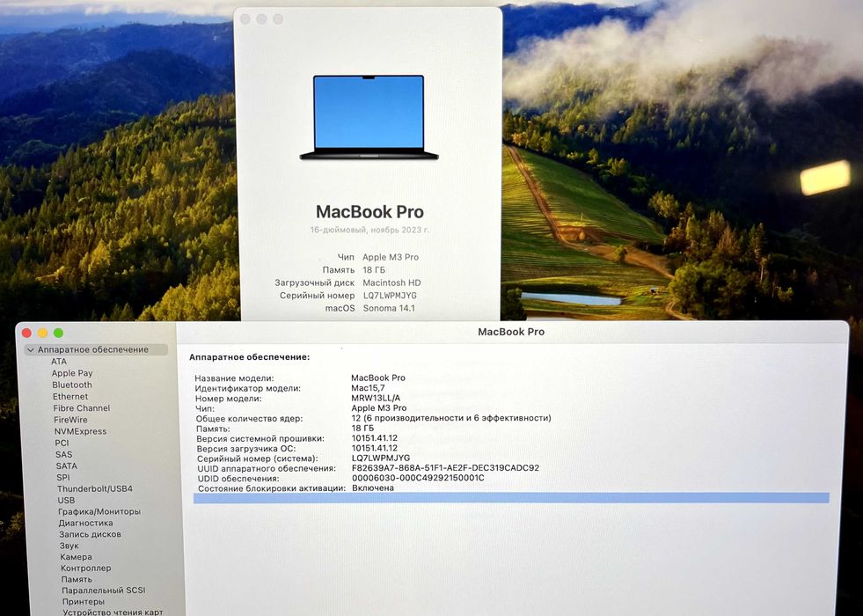
Task: Click the serial number LQ7LWPMJYG in About window
Action: (x=390, y=296)
